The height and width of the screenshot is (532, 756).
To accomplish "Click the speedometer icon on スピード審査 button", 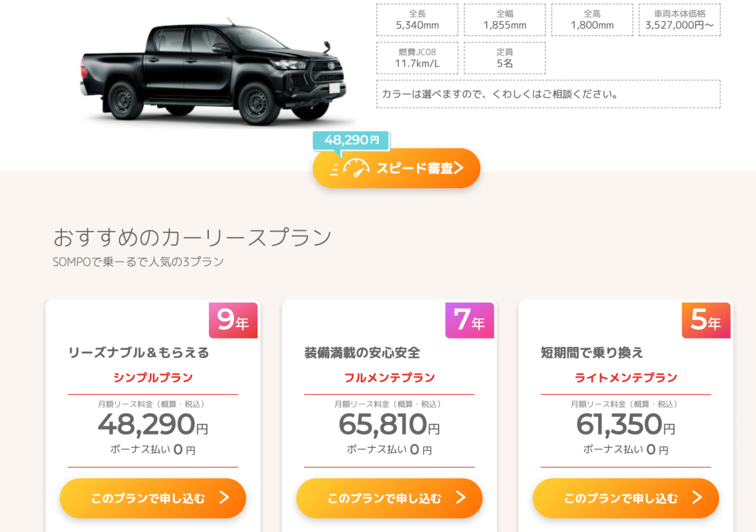I will coord(356,168).
